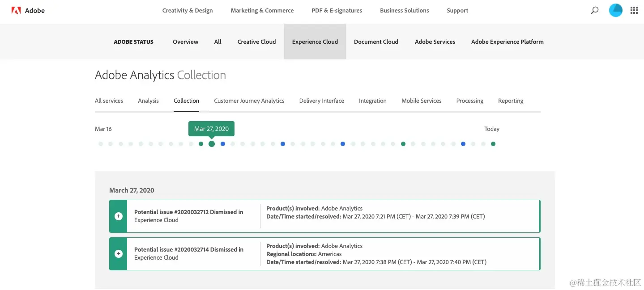Switch to the Delivery Interface tab
The height and width of the screenshot is (290, 644).
pyautogui.click(x=322, y=101)
